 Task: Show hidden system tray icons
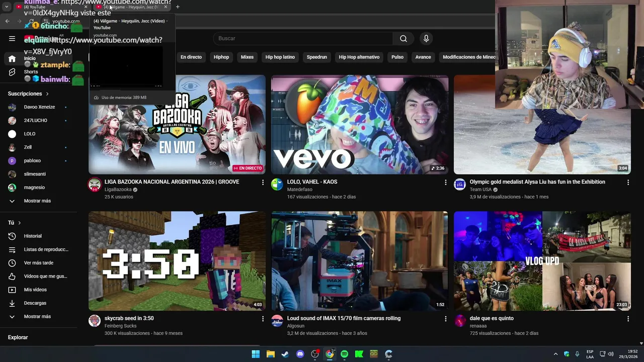point(555,354)
